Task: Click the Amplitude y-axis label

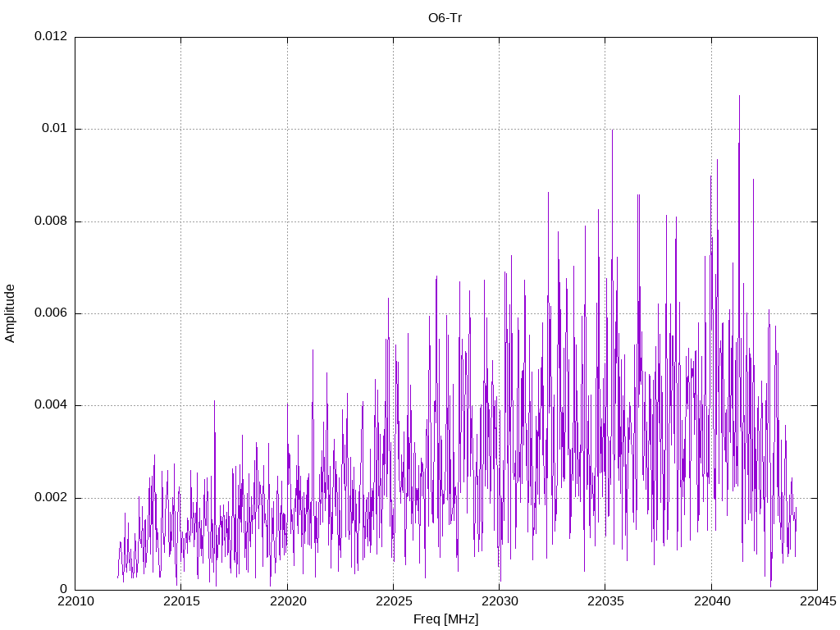Action: tap(10, 313)
